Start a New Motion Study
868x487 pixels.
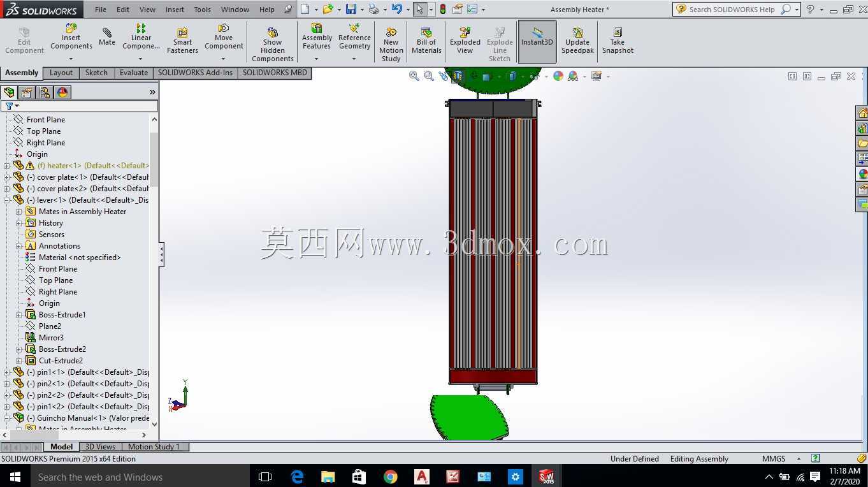391,45
